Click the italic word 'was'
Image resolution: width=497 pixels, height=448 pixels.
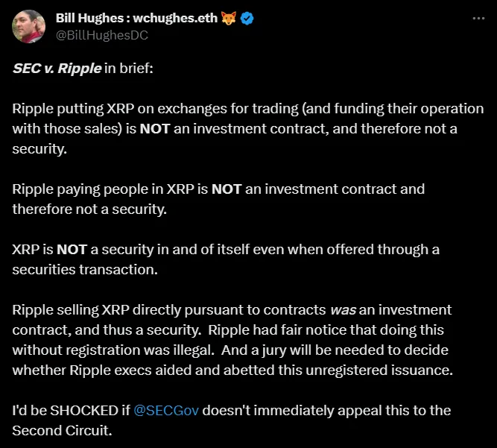coord(343,310)
